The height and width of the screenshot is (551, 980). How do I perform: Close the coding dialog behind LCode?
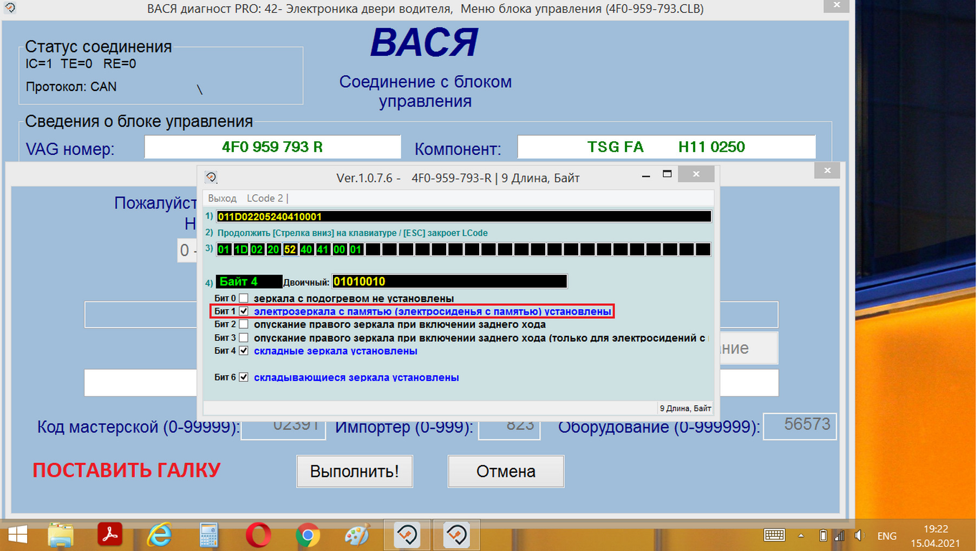coord(827,170)
